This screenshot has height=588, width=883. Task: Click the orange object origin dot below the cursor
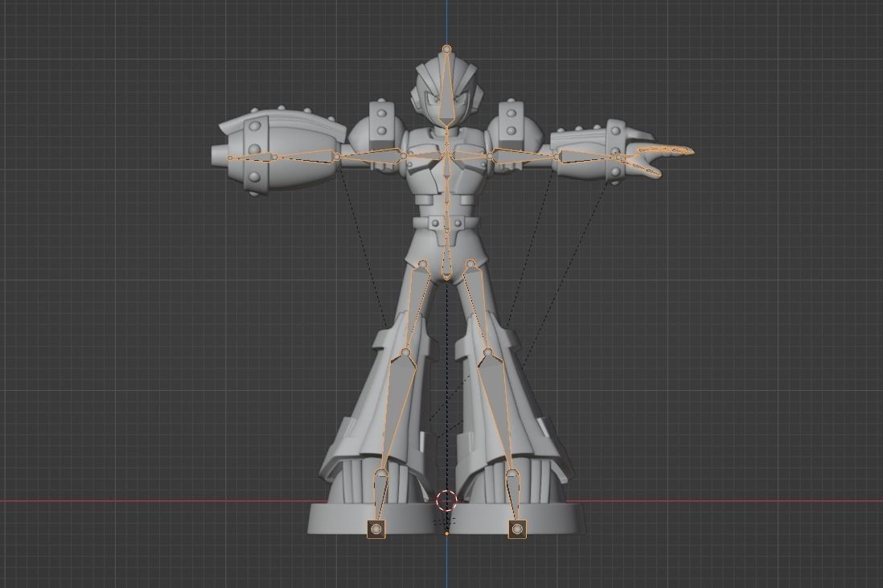point(446,533)
